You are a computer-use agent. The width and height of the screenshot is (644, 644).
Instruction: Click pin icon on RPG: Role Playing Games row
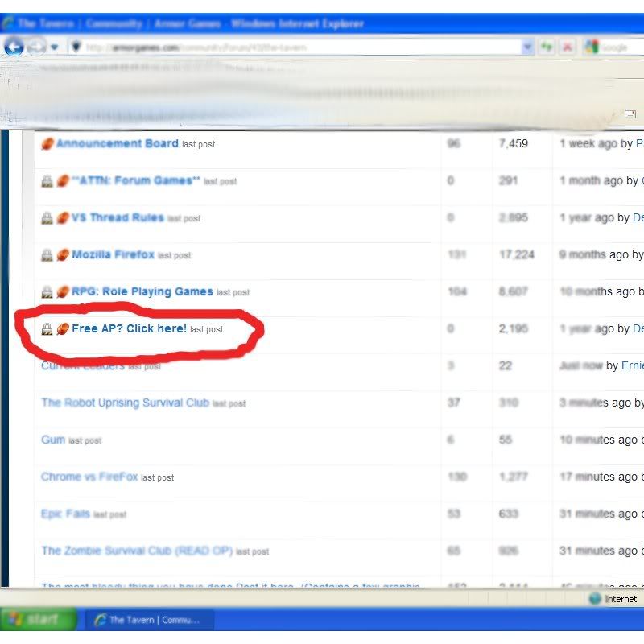(x=63, y=292)
